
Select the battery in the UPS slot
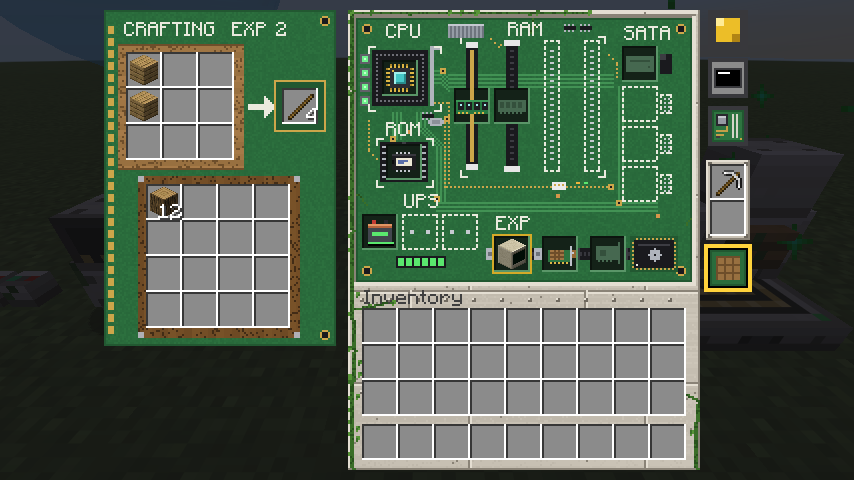point(380,232)
